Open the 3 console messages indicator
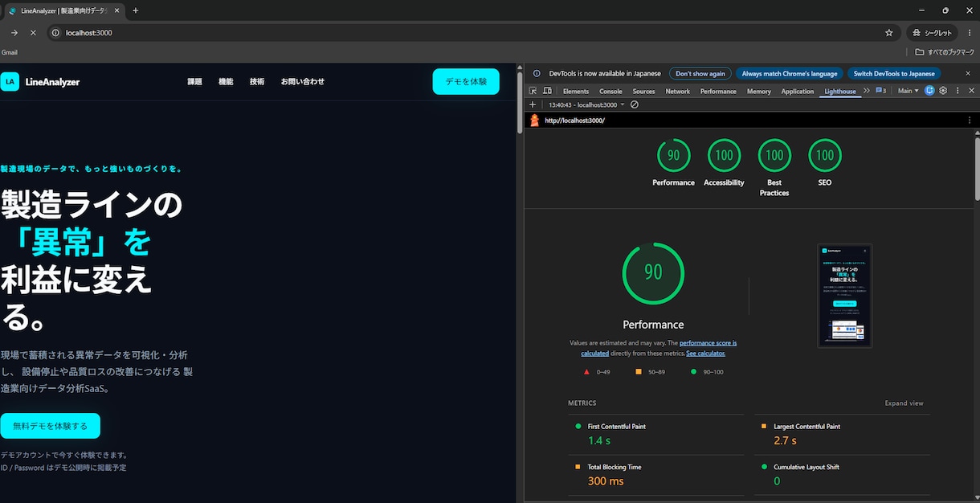 click(x=880, y=91)
